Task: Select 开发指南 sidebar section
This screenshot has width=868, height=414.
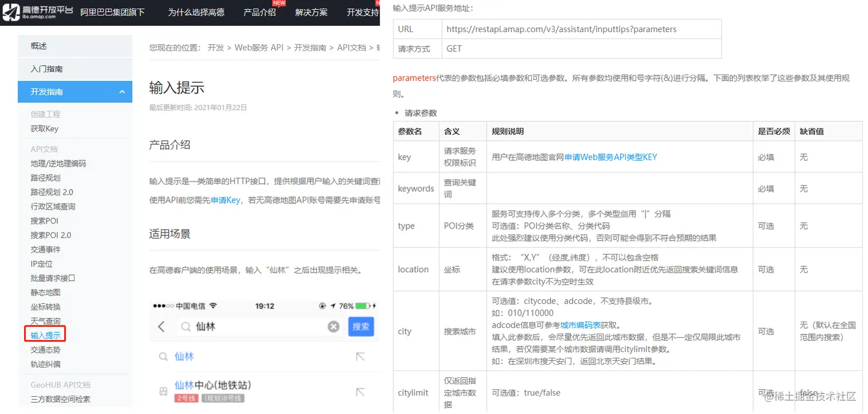Action: (x=75, y=92)
